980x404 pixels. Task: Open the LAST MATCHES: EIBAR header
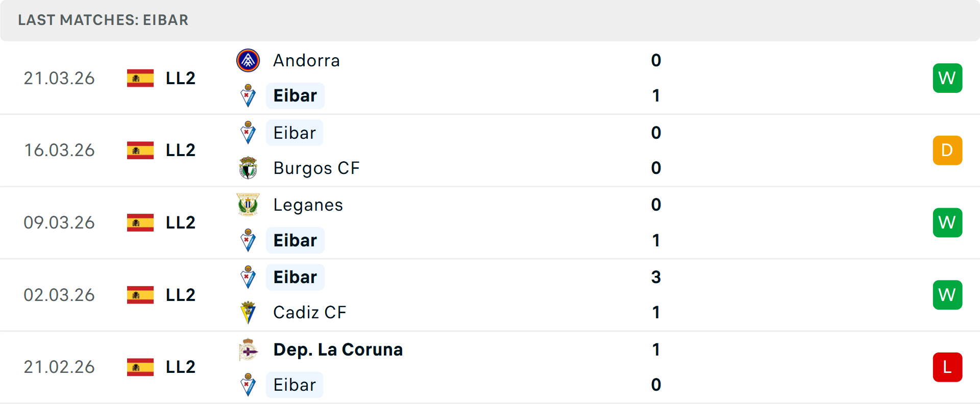pyautogui.click(x=103, y=20)
